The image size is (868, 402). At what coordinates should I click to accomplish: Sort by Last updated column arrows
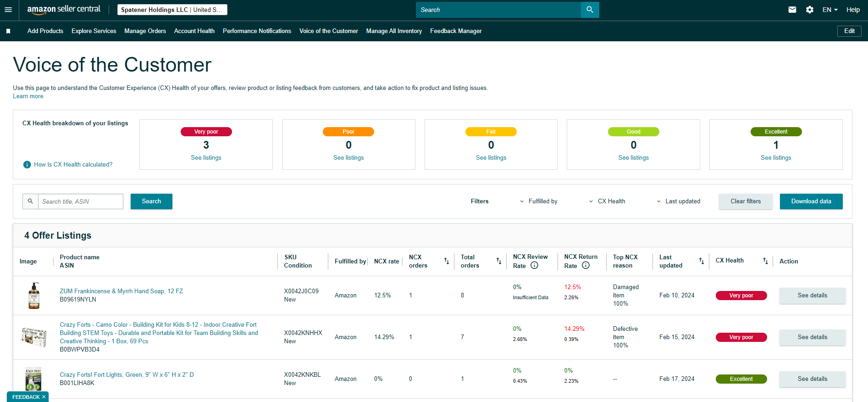[x=702, y=261]
